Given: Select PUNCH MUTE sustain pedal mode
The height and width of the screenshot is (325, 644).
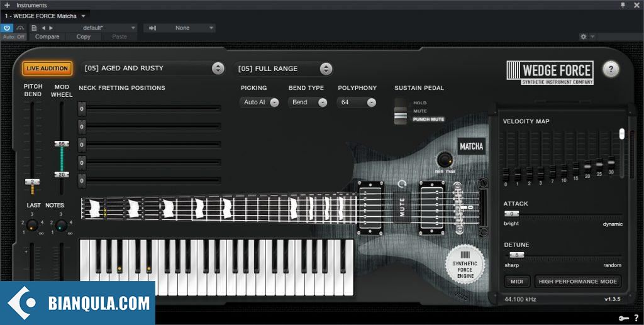Looking at the screenshot, I should [x=428, y=119].
